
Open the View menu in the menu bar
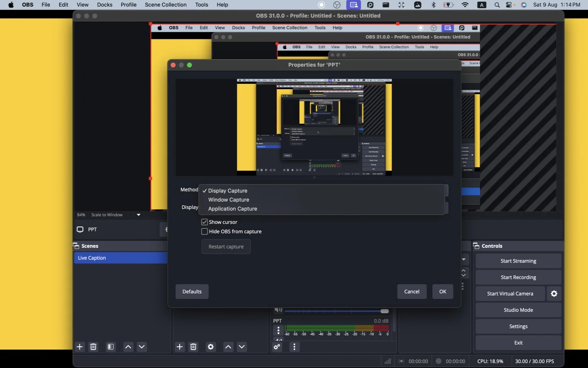[x=82, y=5]
